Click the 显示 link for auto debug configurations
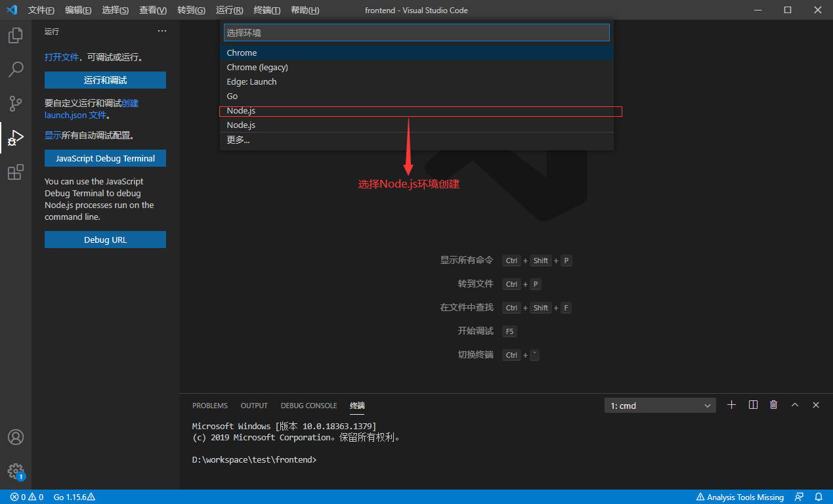 [53, 135]
